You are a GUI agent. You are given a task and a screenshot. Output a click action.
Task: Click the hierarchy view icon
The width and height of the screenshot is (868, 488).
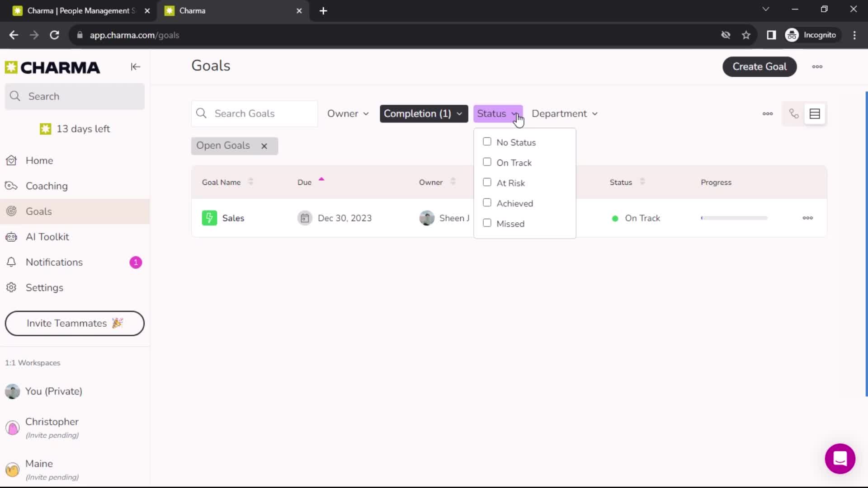pyautogui.click(x=794, y=113)
